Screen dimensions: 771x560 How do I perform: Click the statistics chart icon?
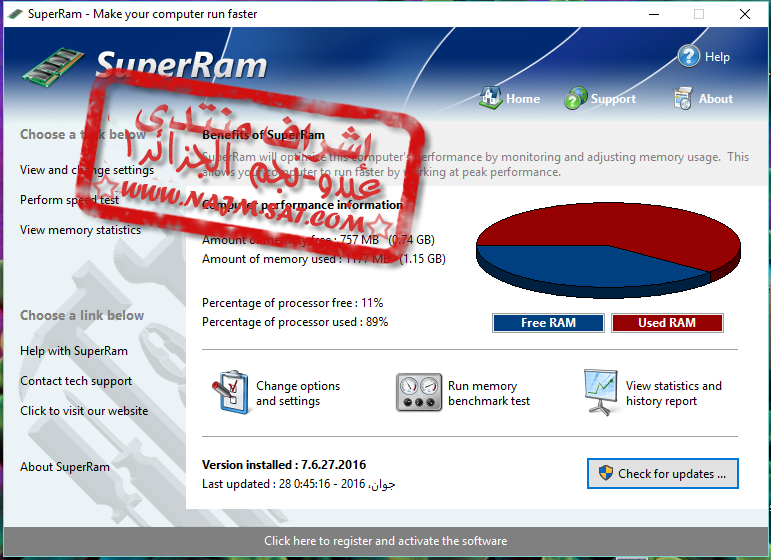(x=601, y=393)
